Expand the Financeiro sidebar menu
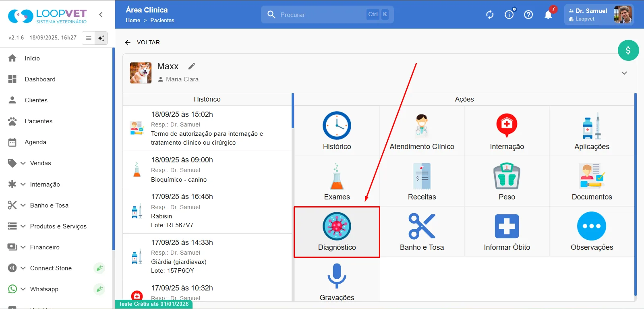Image resolution: width=644 pixels, height=309 pixels. (56, 247)
